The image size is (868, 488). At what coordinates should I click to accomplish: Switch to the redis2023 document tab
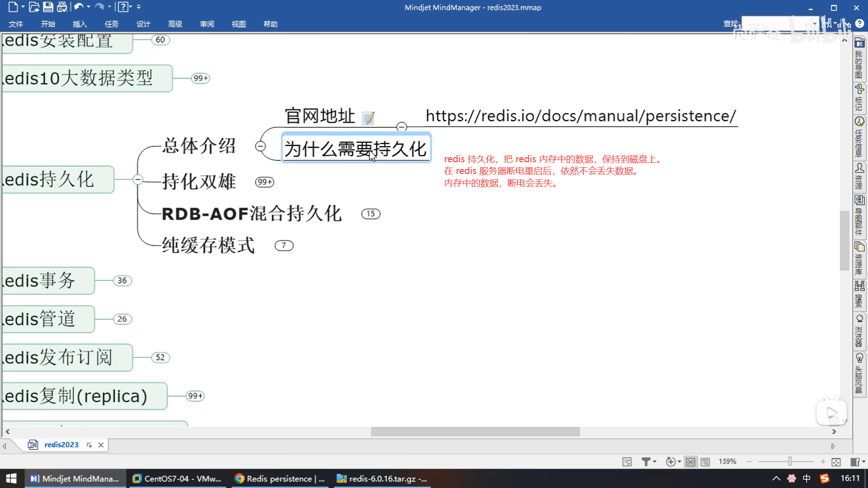(x=61, y=445)
